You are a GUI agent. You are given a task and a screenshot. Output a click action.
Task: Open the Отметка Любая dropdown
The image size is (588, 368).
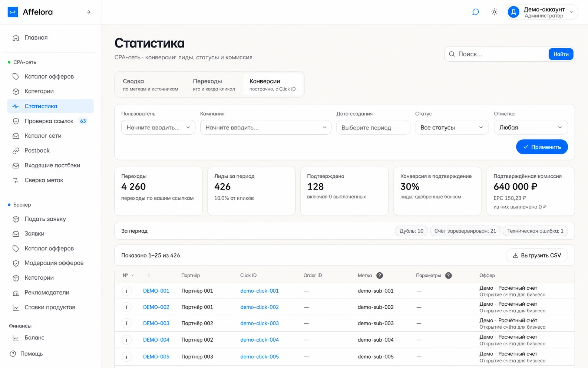coord(531,127)
